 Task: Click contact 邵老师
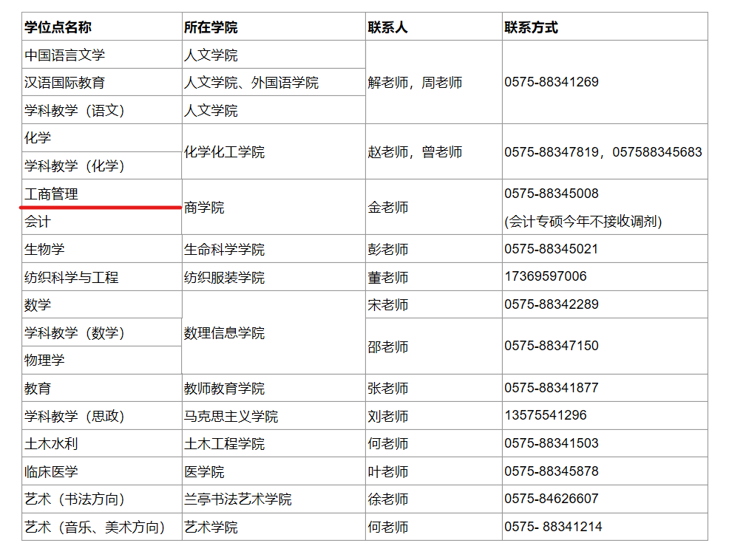pos(387,346)
